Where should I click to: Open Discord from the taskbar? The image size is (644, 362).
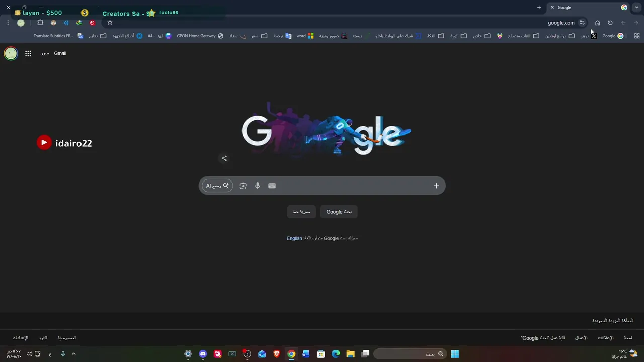click(203, 354)
